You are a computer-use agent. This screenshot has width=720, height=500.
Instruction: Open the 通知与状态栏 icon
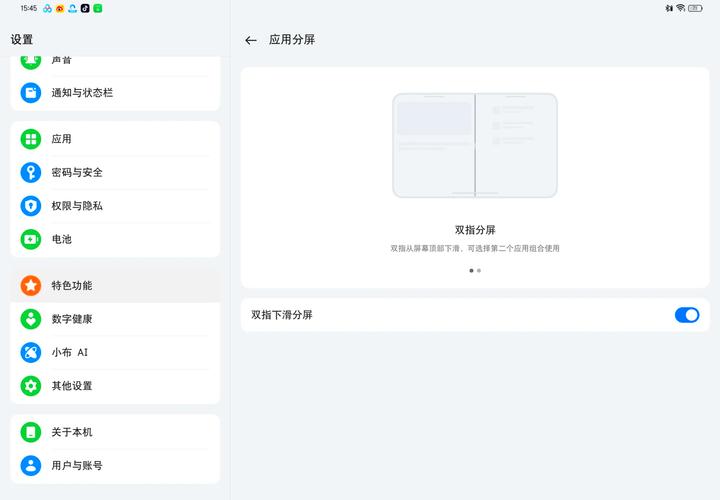31,93
